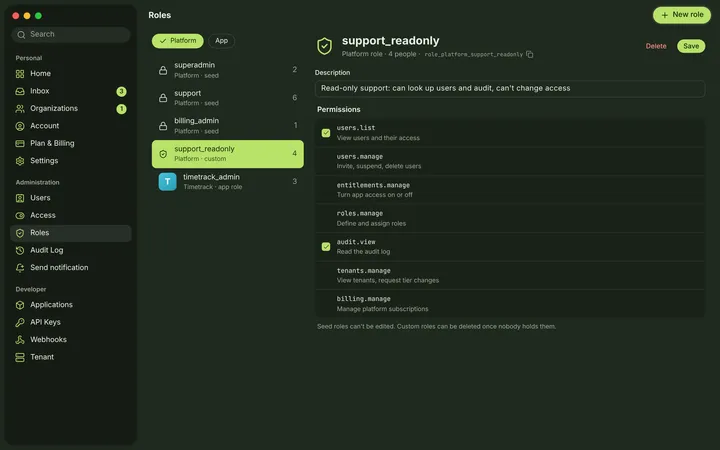Select the tenants.manage permission row
The width and height of the screenshot is (720, 450).
(x=510, y=275)
